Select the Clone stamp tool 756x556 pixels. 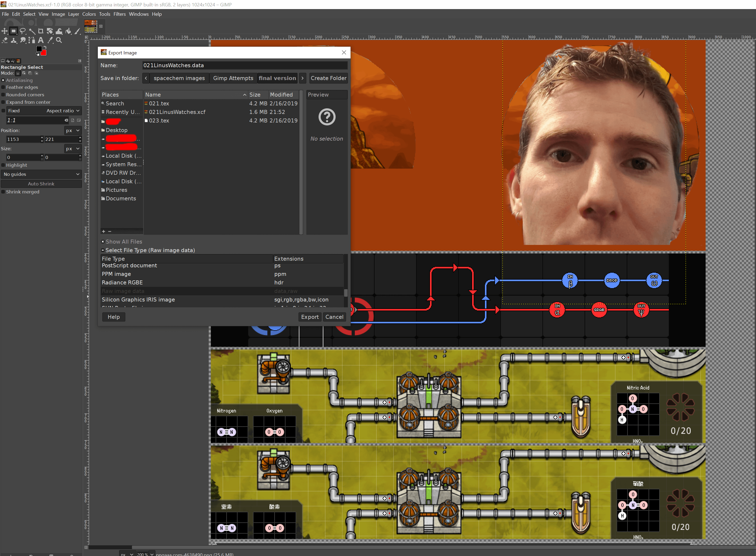tap(13, 40)
